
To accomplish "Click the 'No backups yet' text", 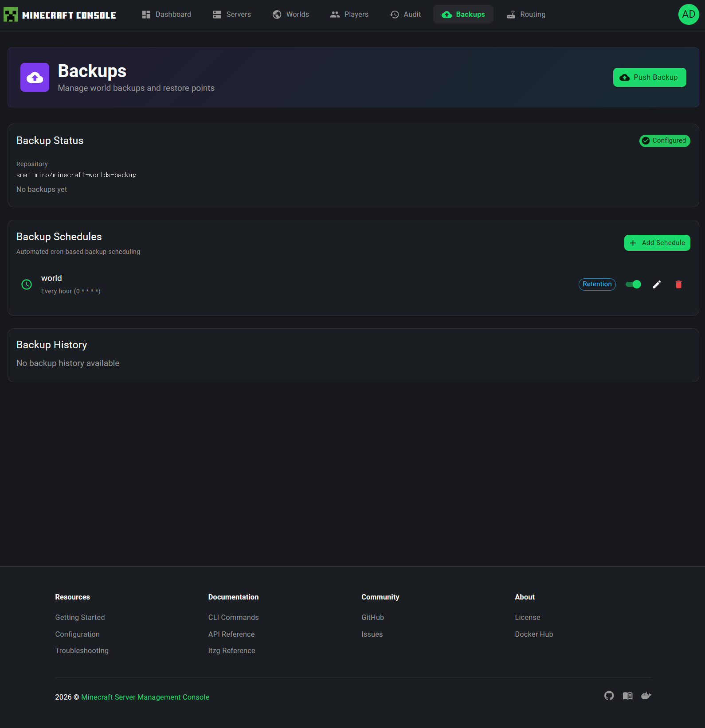I will coord(42,190).
